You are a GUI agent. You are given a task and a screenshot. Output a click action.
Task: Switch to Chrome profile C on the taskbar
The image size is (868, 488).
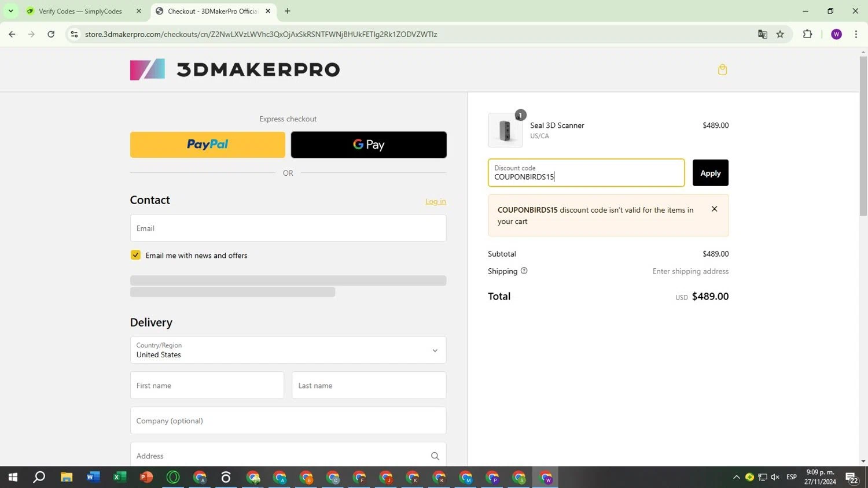[333, 477]
